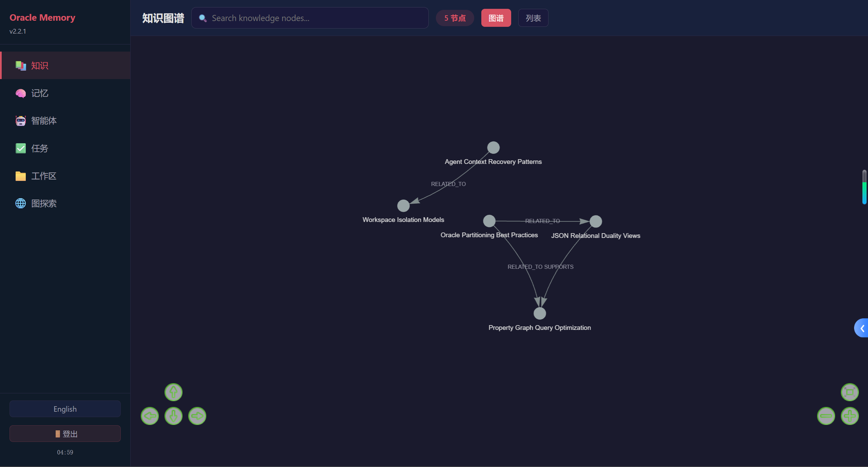Pan the graph left with the left arrow
The width and height of the screenshot is (868, 467).
(150, 416)
